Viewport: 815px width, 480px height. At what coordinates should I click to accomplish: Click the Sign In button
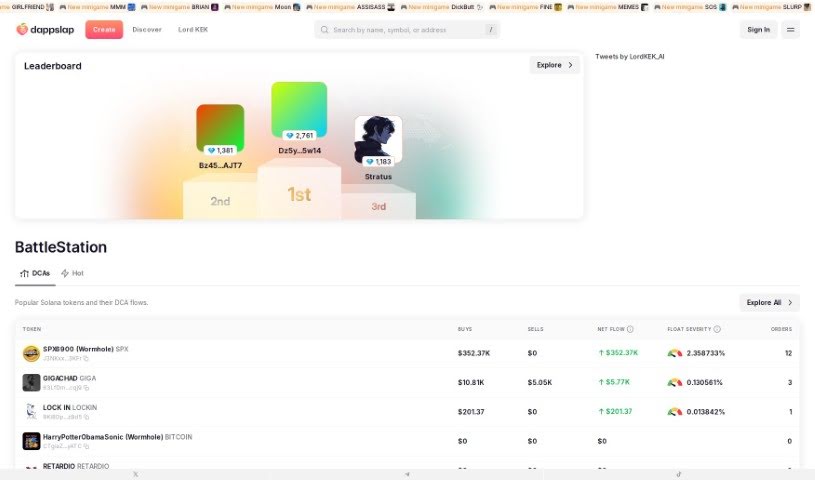tap(758, 30)
